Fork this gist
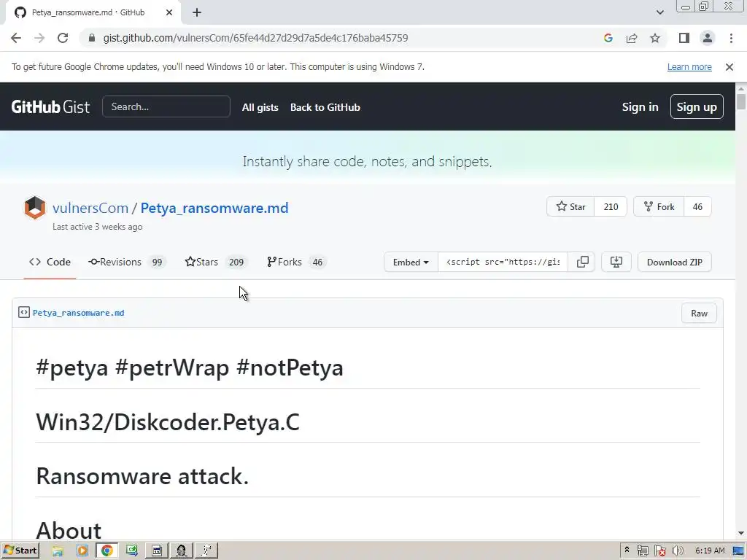The height and width of the screenshot is (560, 747). pyautogui.click(x=659, y=206)
